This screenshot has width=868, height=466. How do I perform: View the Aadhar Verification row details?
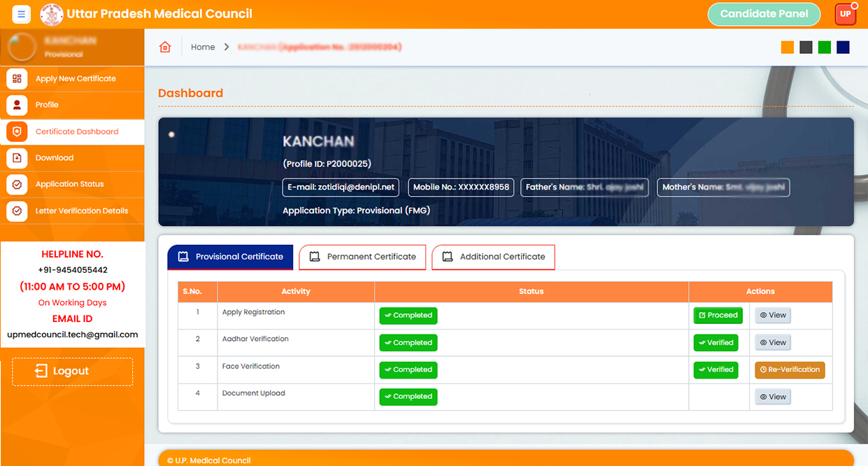[x=773, y=343]
